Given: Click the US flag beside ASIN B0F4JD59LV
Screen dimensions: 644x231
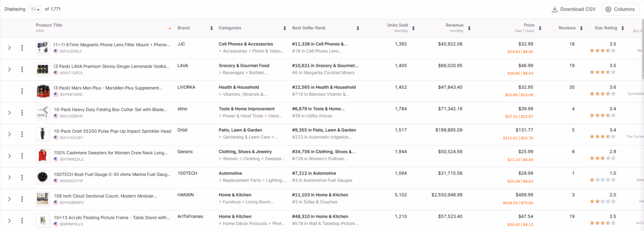Looking at the screenshot, I should click(56, 51).
